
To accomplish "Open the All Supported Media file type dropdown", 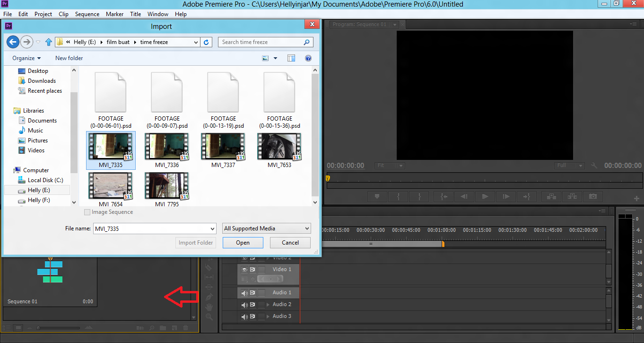I will (x=267, y=229).
